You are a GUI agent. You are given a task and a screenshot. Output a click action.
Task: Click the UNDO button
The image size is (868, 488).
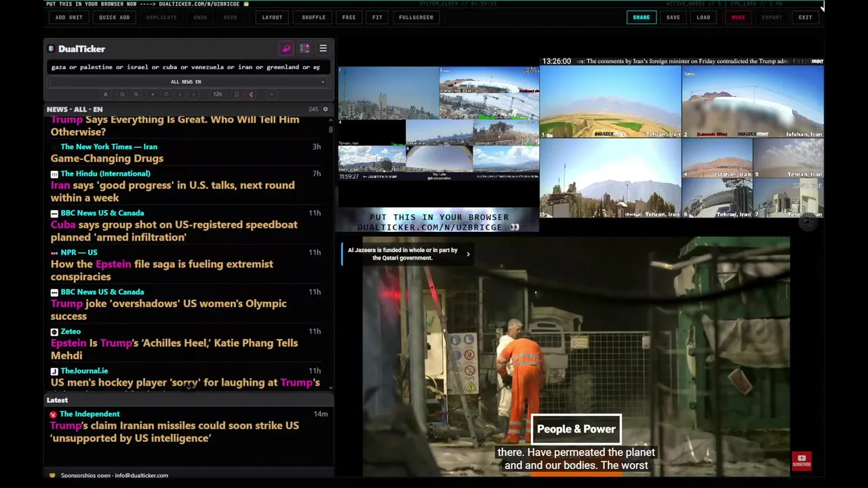(x=200, y=17)
